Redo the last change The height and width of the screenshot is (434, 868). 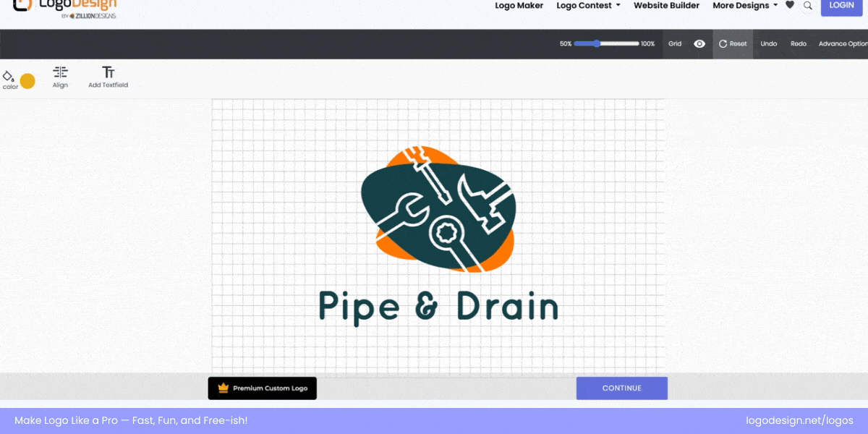799,44
